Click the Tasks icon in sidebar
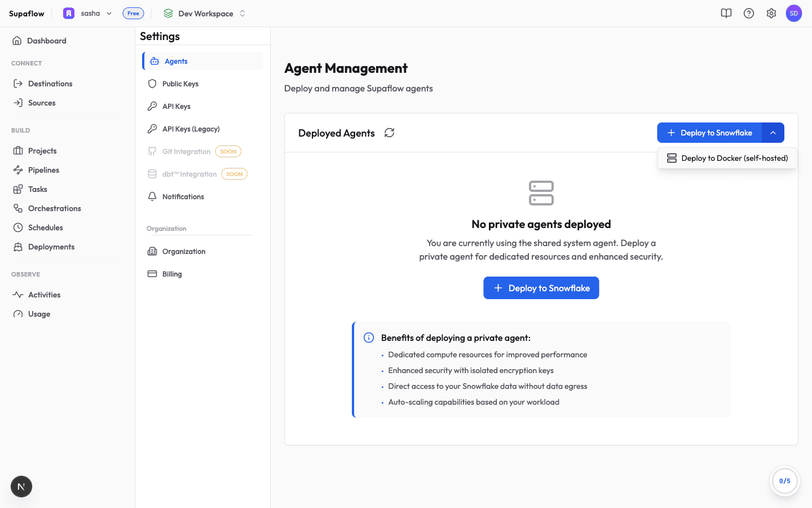This screenshot has height=508, width=812. click(18, 189)
